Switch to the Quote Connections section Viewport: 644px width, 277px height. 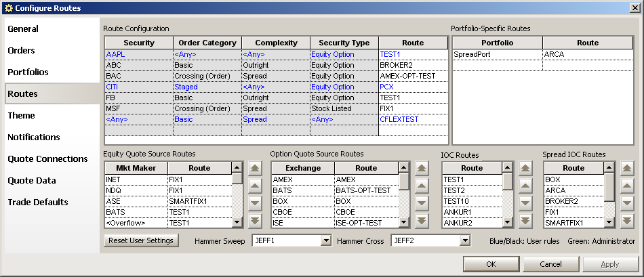[x=47, y=158]
